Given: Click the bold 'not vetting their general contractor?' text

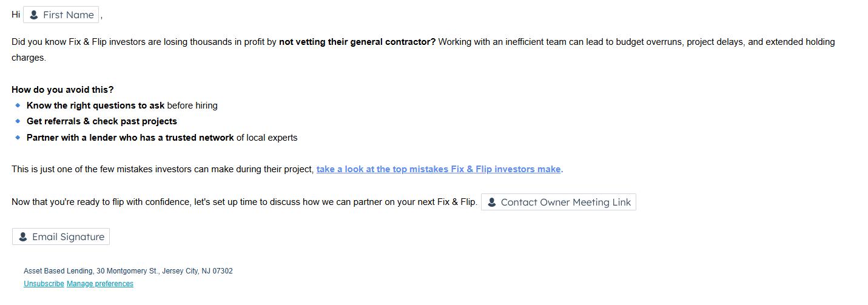Looking at the screenshot, I should (357, 42).
